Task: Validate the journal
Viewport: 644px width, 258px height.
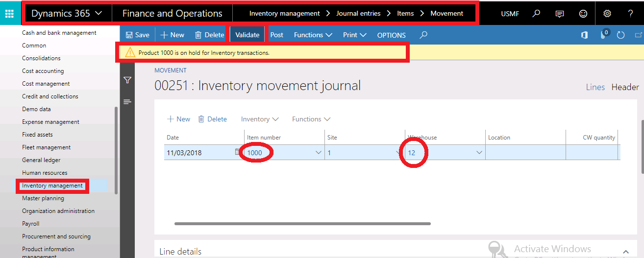Action: point(247,35)
